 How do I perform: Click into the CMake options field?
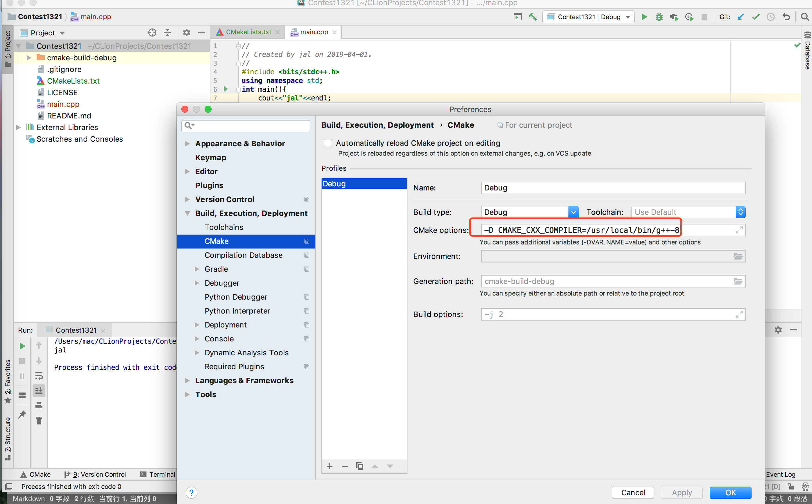(600, 230)
